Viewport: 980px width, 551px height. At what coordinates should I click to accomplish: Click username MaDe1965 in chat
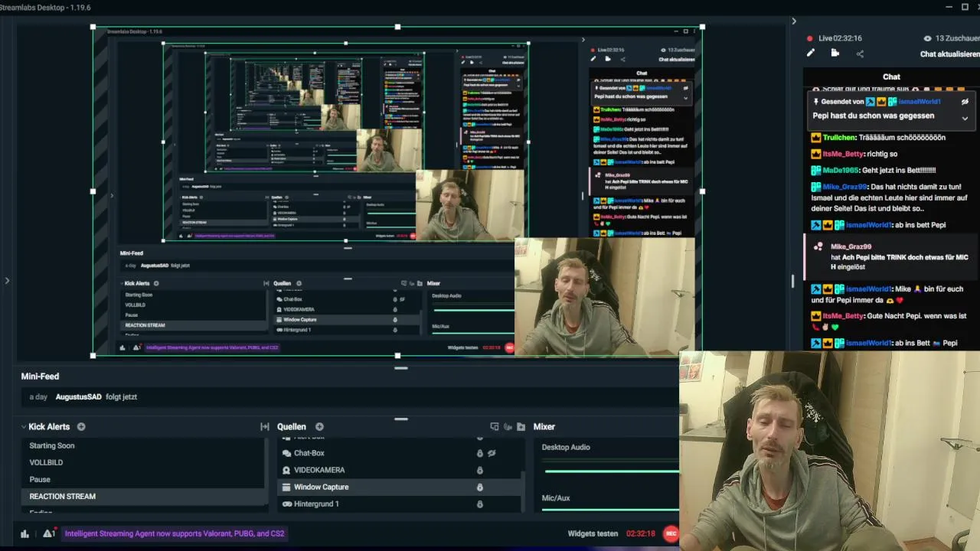coord(841,170)
